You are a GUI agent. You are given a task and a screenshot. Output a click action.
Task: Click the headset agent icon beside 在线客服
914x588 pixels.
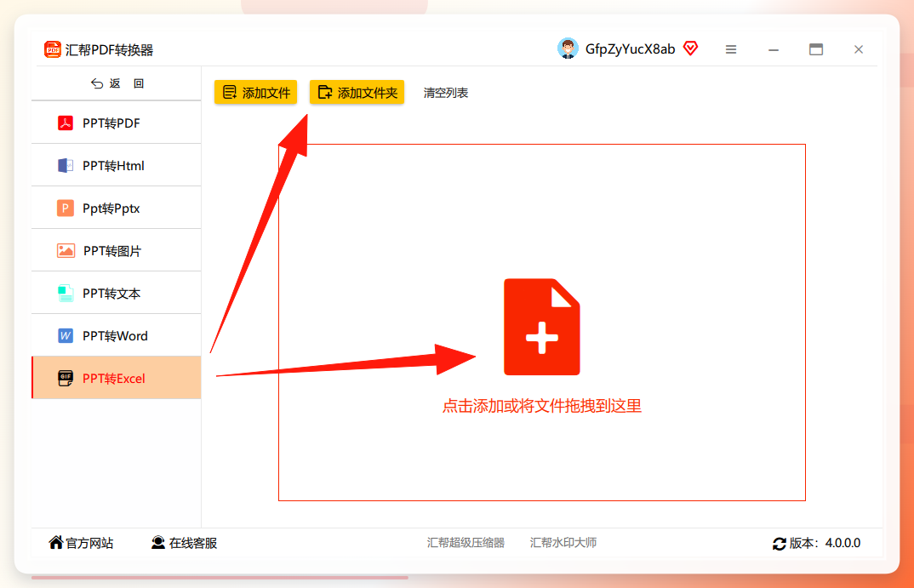pos(158,543)
